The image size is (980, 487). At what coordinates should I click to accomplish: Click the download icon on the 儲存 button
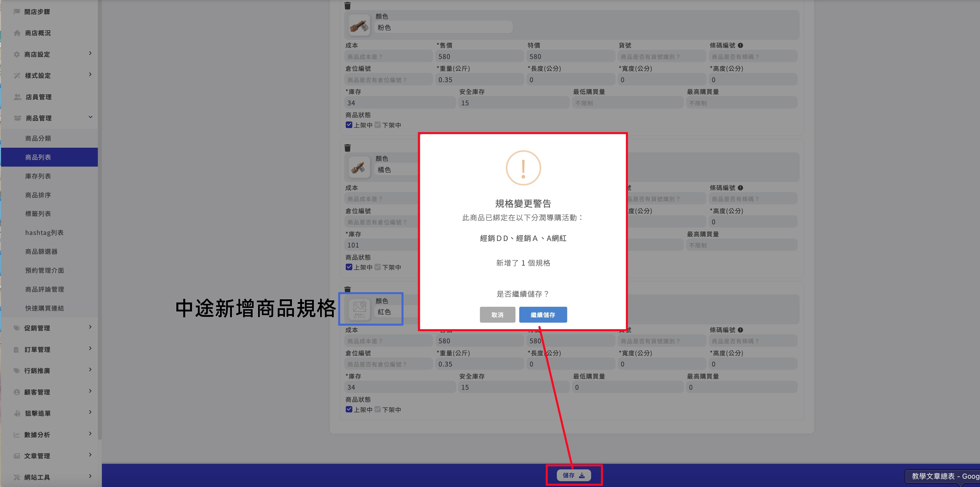point(582,475)
